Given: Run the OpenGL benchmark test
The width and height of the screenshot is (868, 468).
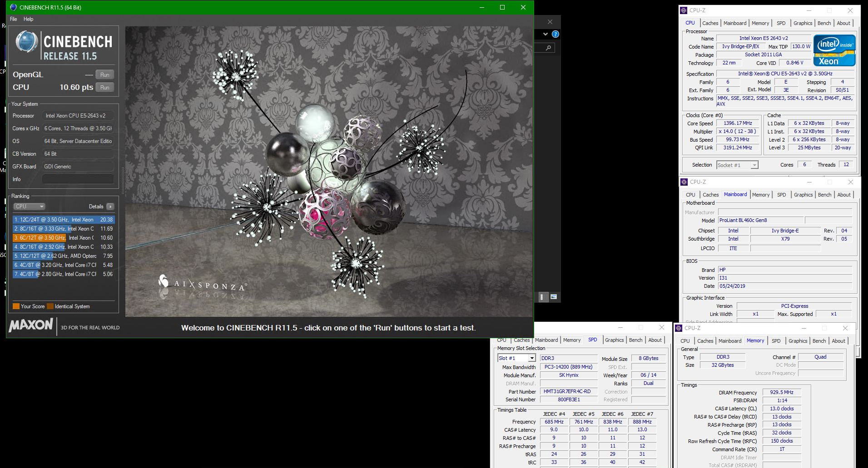Looking at the screenshot, I should [x=105, y=75].
